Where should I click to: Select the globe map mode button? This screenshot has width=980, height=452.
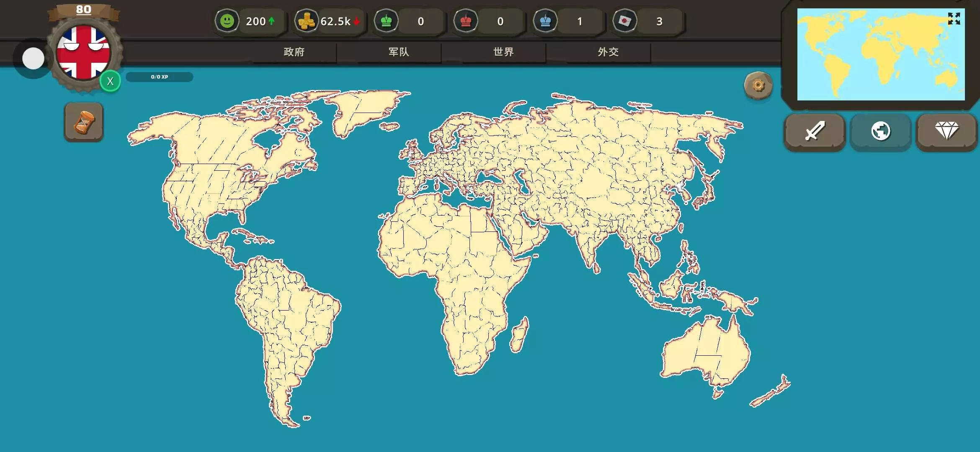(880, 131)
